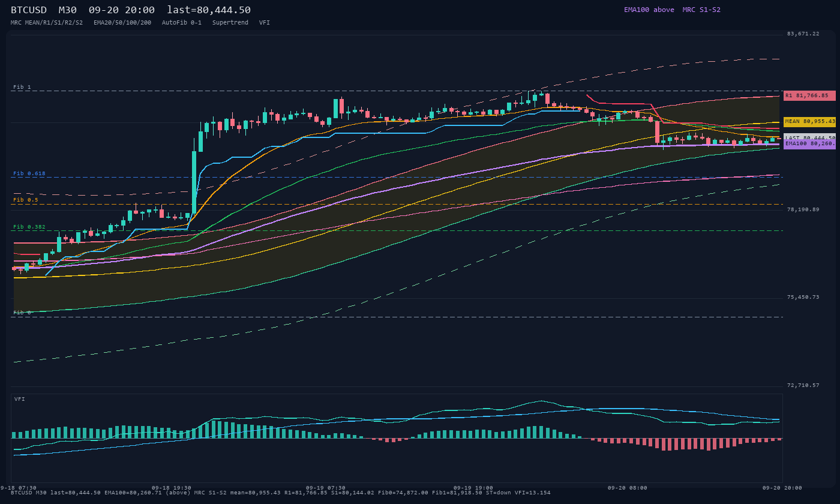This screenshot has width=840, height=504.
Task: Select the AutoFib 0-1 legend entry
Action: point(182,23)
